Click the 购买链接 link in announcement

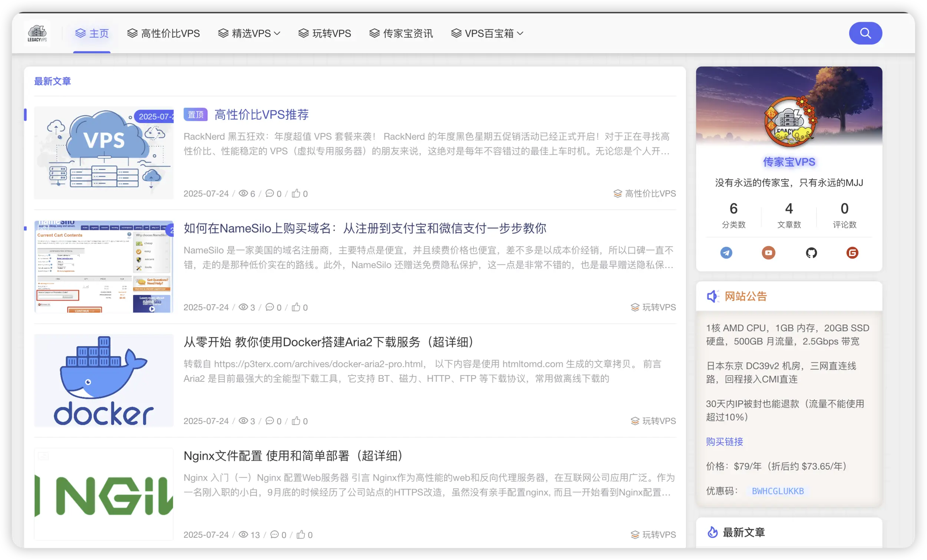(x=724, y=441)
